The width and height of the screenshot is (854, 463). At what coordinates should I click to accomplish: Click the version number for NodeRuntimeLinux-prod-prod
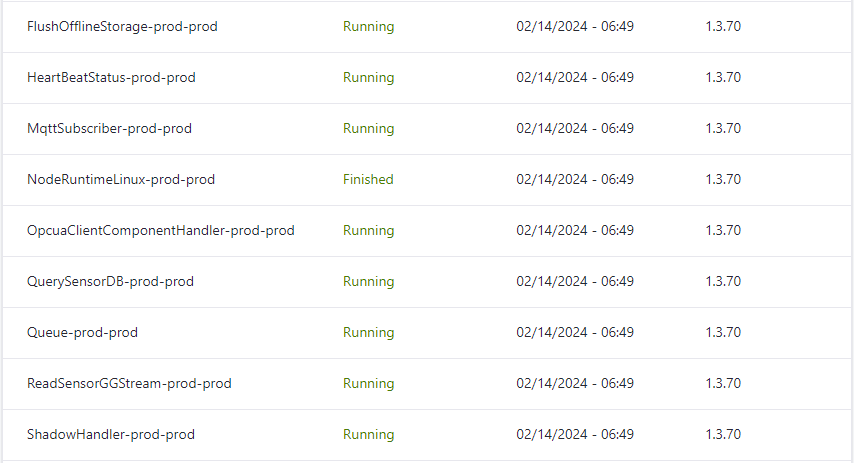pos(723,180)
